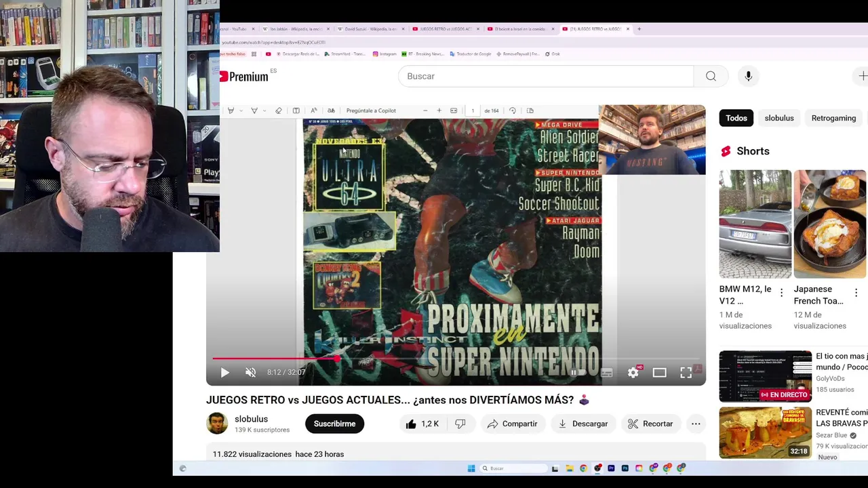
Task: Select the slobulus filter chip
Action: click(x=779, y=118)
